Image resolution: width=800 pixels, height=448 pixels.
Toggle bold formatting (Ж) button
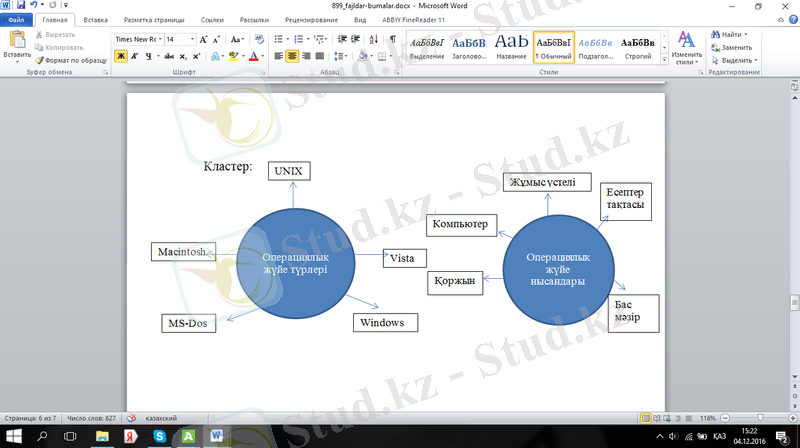pos(120,57)
